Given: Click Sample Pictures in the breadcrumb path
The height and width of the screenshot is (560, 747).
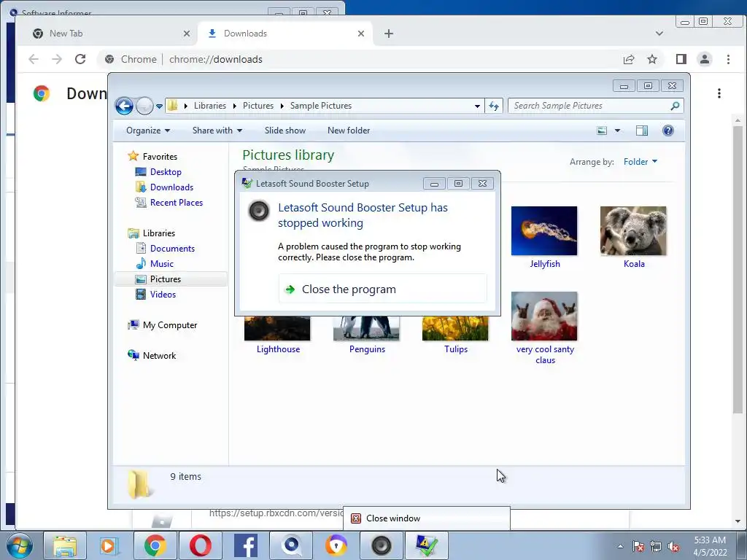Looking at the screenshot, I should [321, 106].
